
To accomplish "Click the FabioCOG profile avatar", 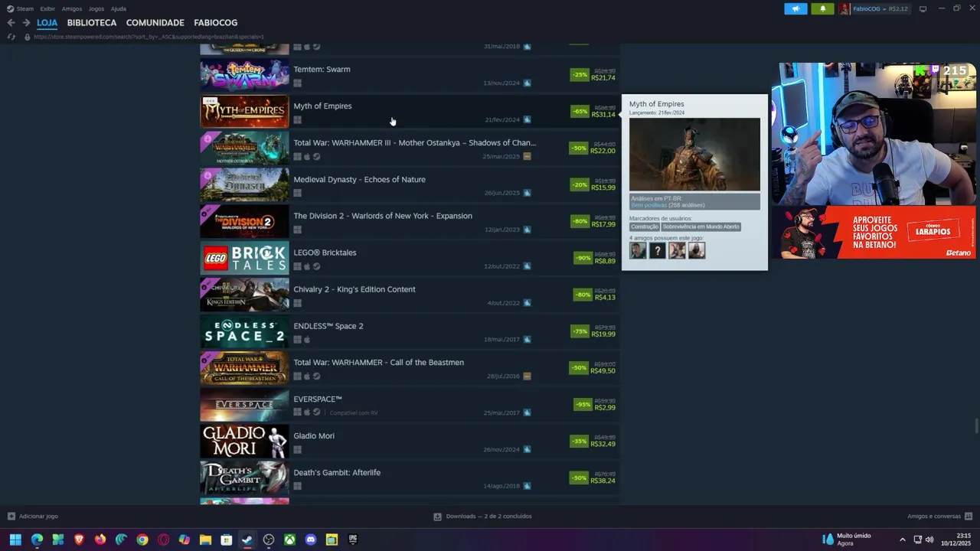I will tap(844, 8).
